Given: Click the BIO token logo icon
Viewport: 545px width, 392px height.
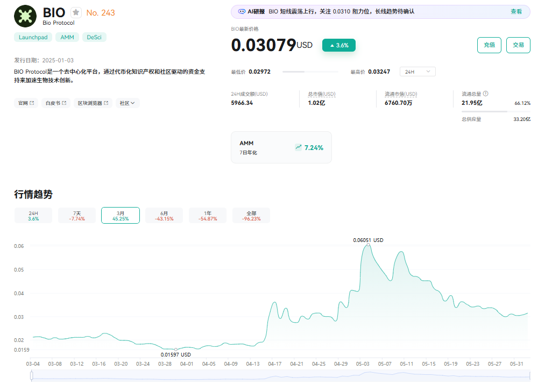Looking at the screenshot, I should (x=25, y=16).
